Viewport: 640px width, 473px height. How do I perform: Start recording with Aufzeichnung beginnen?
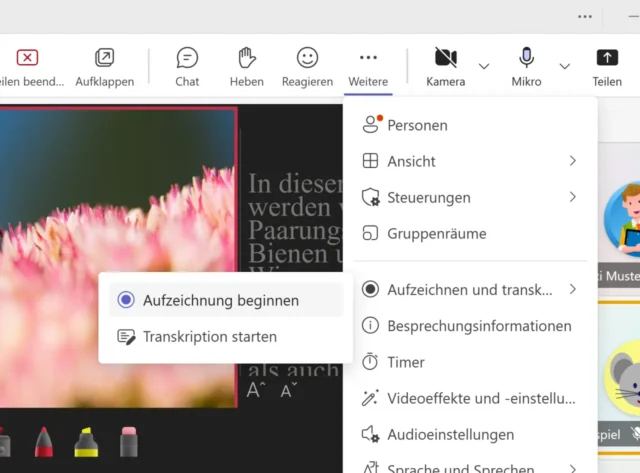point(226,300)
